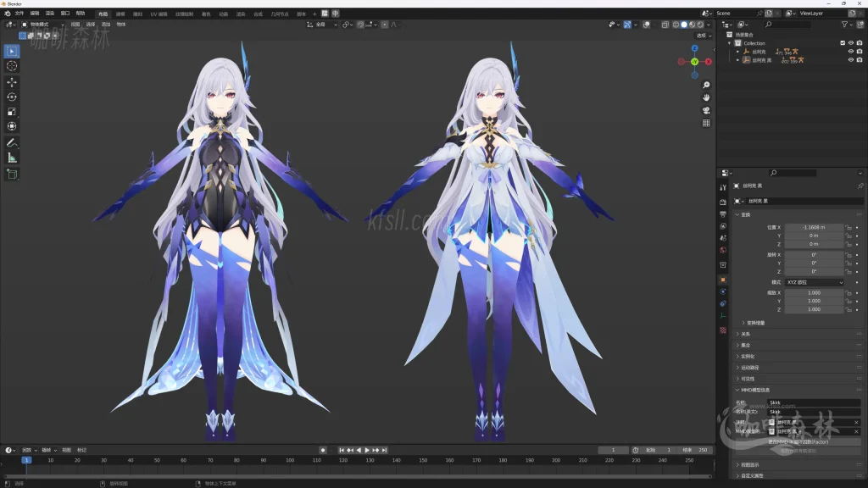Click the viewport pan hand icon
Screen dimensions: 868x488
pos(706,97)
